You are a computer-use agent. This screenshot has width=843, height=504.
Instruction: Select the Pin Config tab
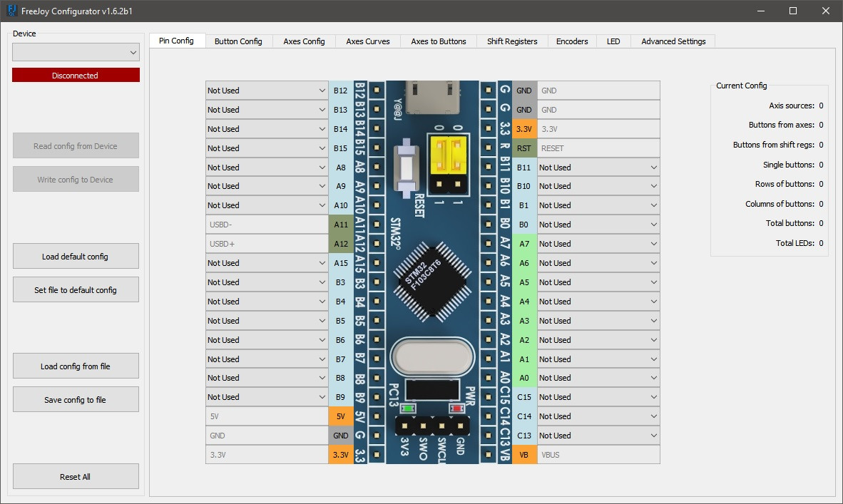(176, 41)
